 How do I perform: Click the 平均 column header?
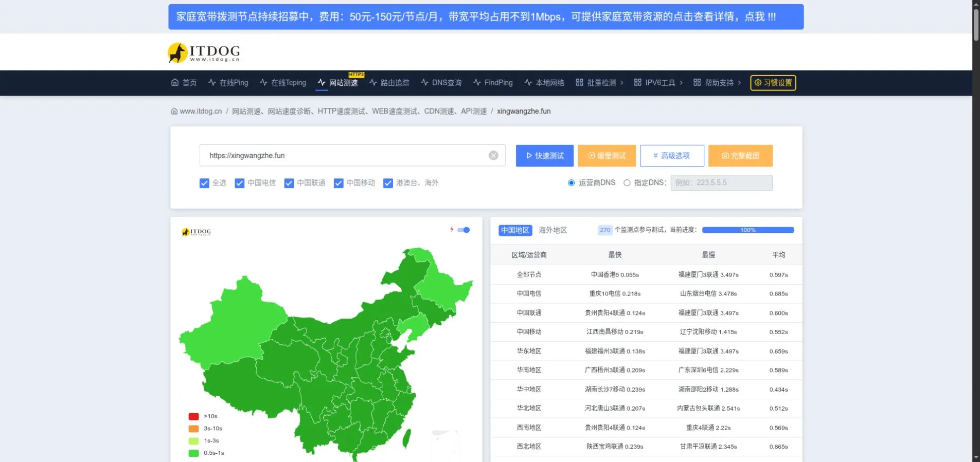coord(778,255)
